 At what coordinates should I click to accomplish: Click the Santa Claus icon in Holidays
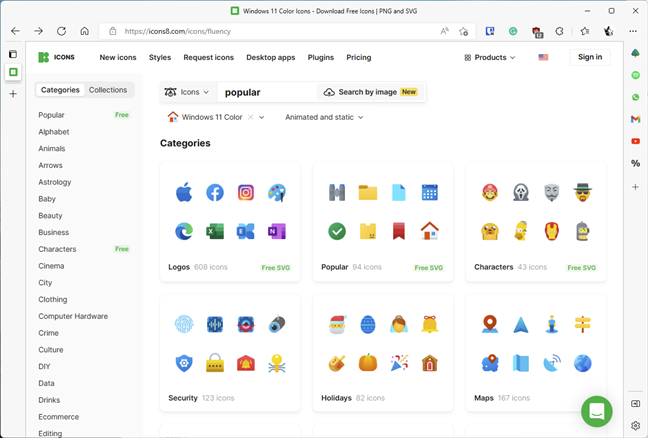pyautogui.click(x=337, y=324)
